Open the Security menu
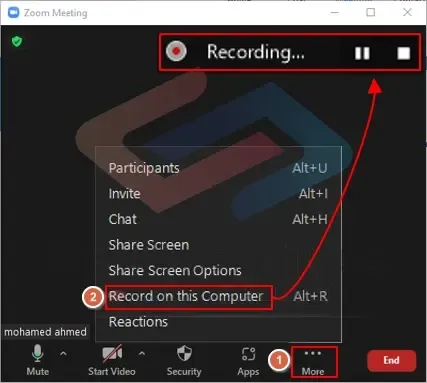Image resolution: width=427 pixels, height=383 pixels. (x=184, y=360)
